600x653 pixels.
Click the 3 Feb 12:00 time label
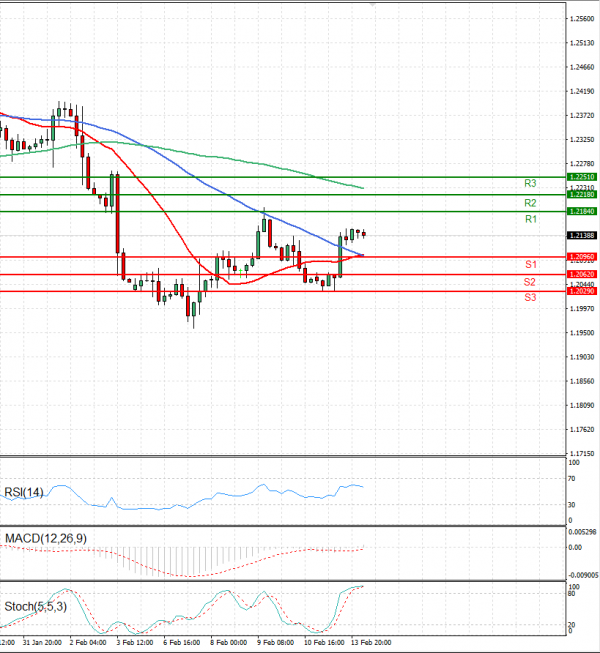pyautogui.click(x=134, y=643)
